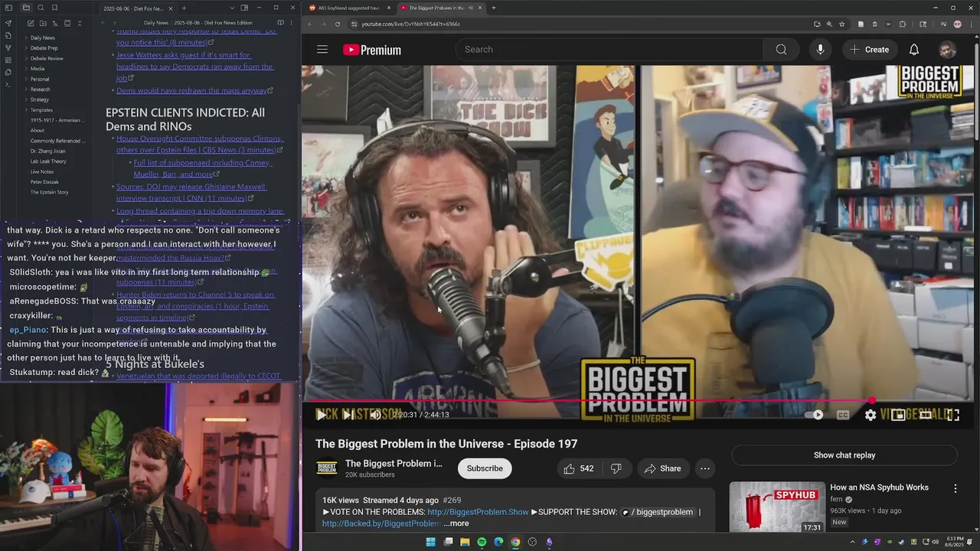Expand the Daily News folder
Screen dimensions: 980x551
tap(42, 37)
